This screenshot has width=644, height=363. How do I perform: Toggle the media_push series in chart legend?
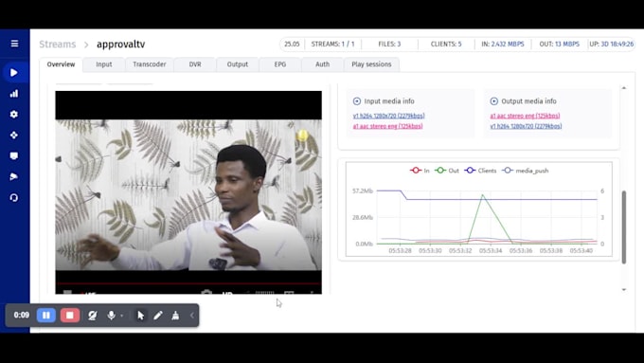(x=526, y=171)
